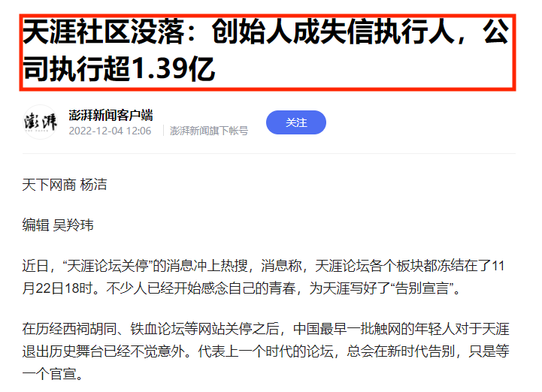The width and height of the screenshot is (542, 392).
Task: Click the quoted text 天涯论坛关停
Action: (107, 266)
